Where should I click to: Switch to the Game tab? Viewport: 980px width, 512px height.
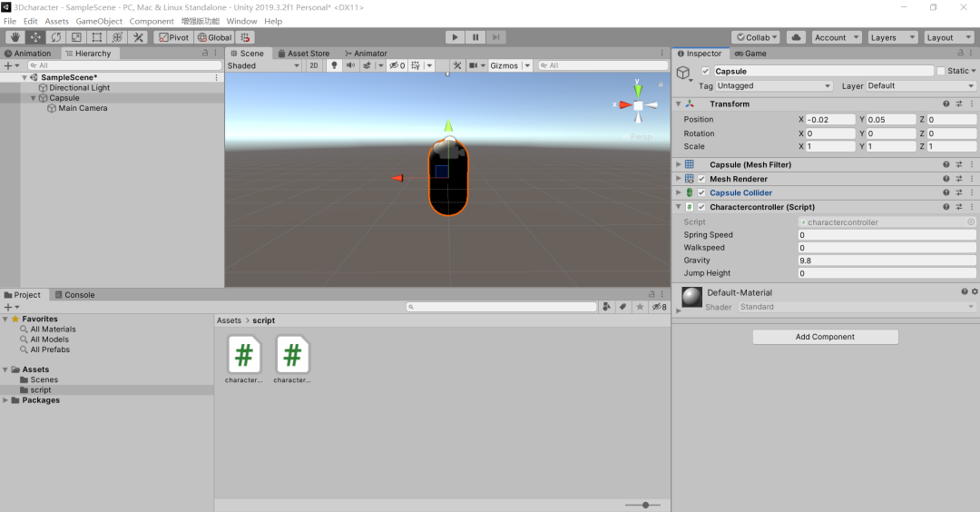tap(750, 54)
